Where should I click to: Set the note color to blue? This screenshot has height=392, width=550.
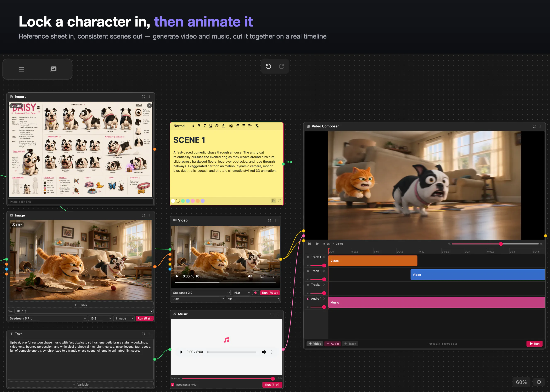tap(188, 201)
